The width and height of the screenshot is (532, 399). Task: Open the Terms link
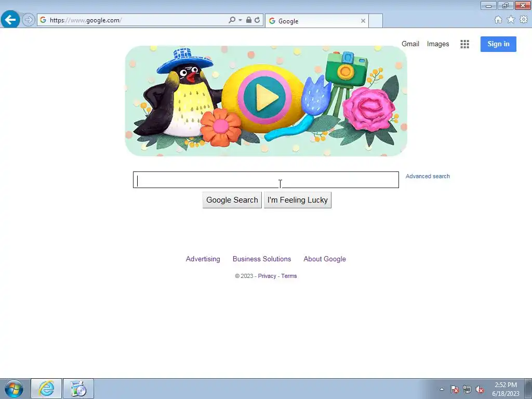289,276
